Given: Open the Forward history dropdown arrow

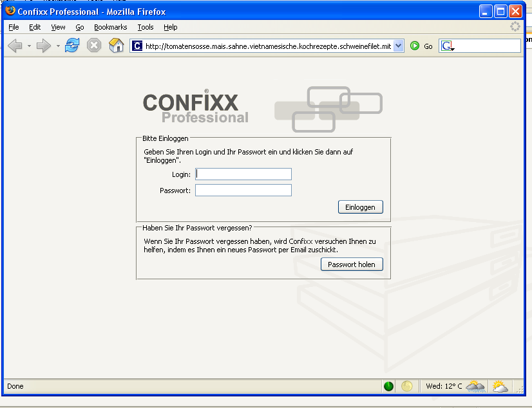Looking at the screenshot, I should pos(58,46).
